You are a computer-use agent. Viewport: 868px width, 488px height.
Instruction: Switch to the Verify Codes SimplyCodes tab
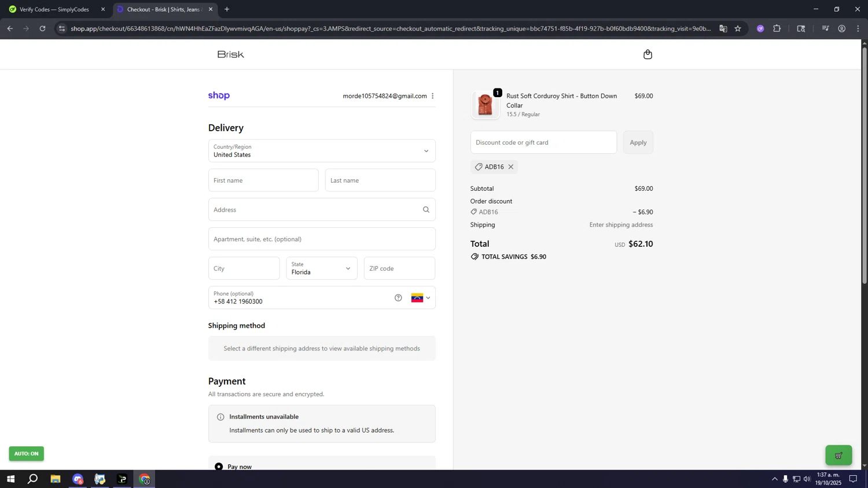tap(54, 9)
